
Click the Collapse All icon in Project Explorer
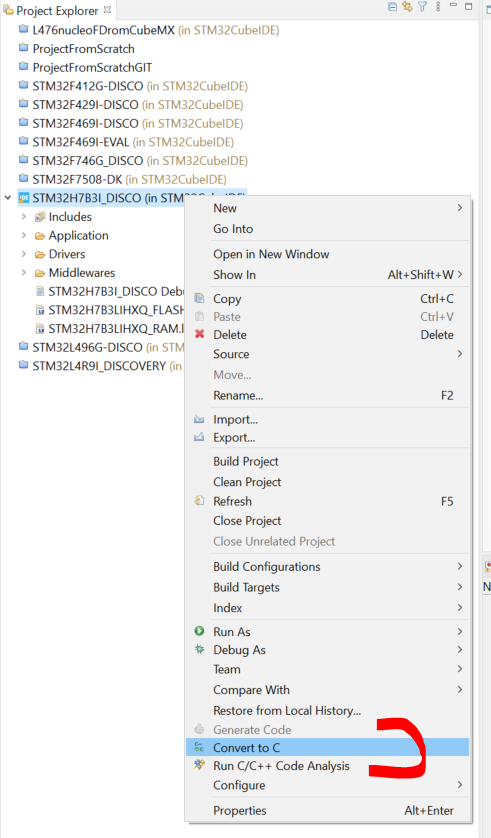coord(392,6)
